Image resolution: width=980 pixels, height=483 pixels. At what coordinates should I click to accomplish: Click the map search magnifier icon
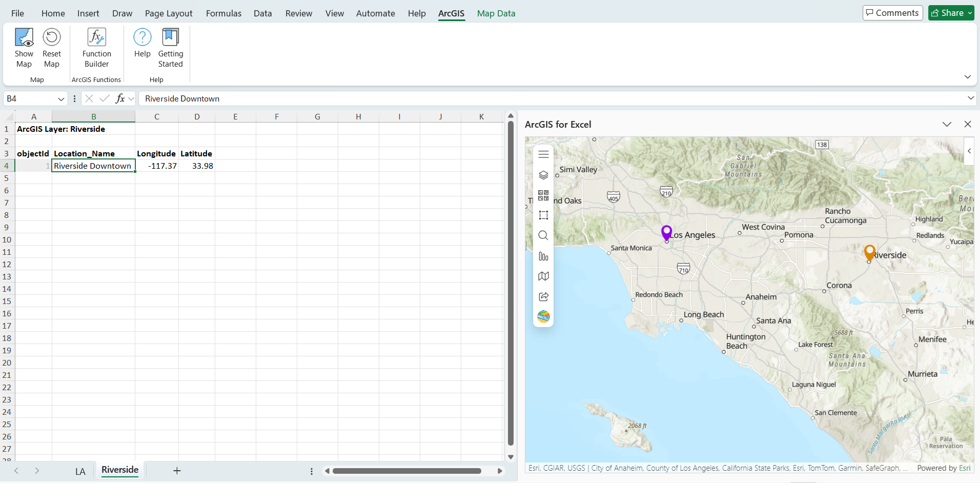(x=543, y=235)
